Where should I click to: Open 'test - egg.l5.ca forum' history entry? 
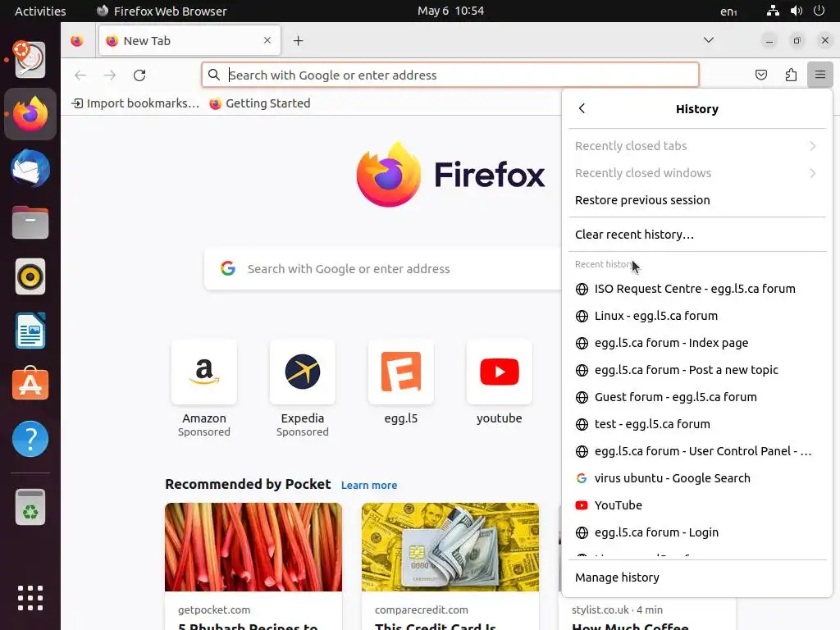point(697,424)
